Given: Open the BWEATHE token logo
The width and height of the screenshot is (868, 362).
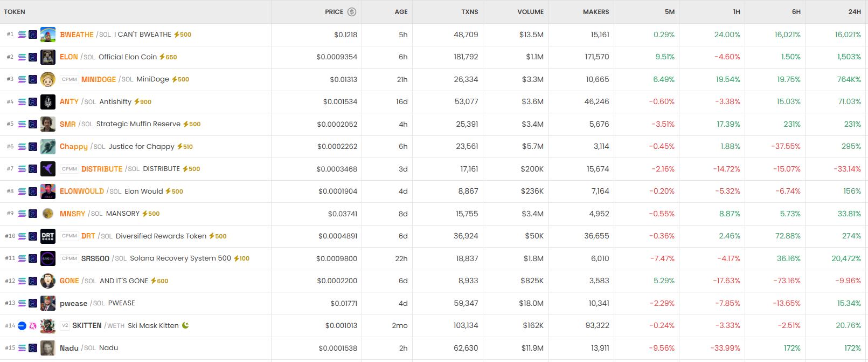Looking at the screenshot, I should click(x=48, y=35).
